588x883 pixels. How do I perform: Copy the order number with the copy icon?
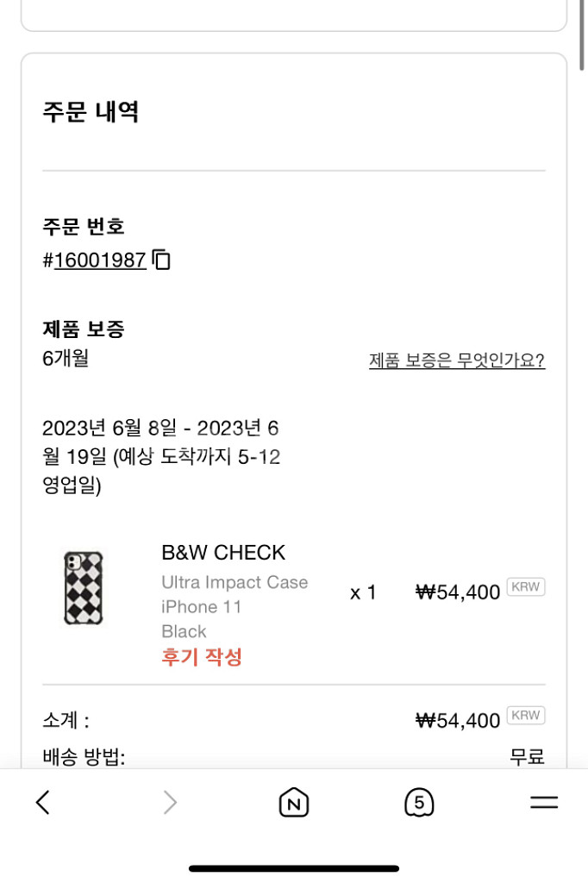161,260
